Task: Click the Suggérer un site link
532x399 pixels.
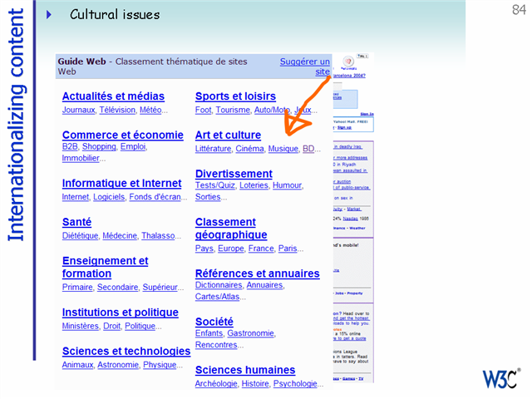Action: coord(305,66)
